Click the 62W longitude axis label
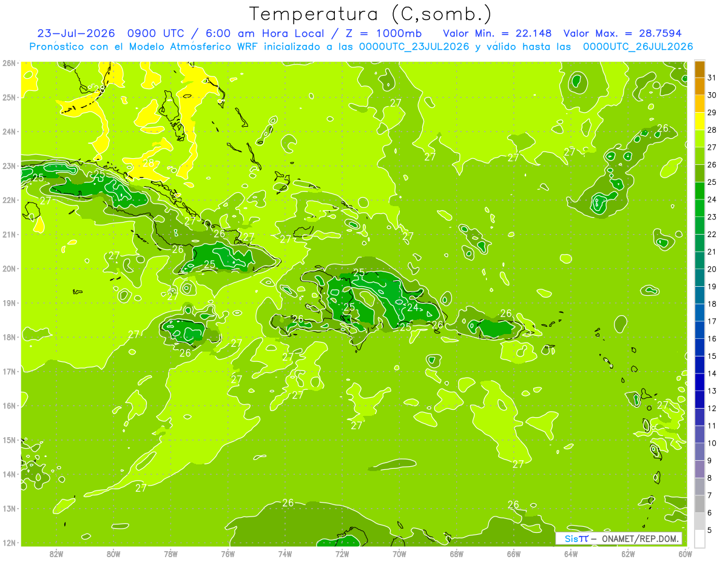The image size is (728, 562). [x=627, y=553]
